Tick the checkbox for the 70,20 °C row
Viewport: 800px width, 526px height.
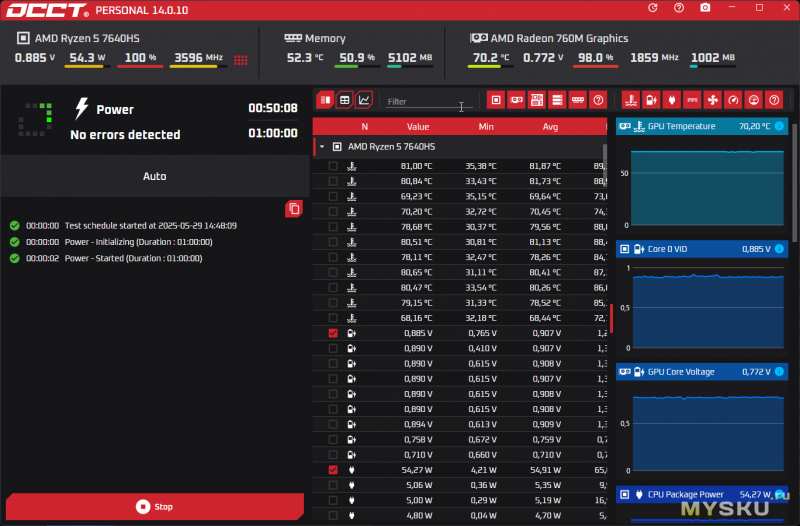(333, 212)
